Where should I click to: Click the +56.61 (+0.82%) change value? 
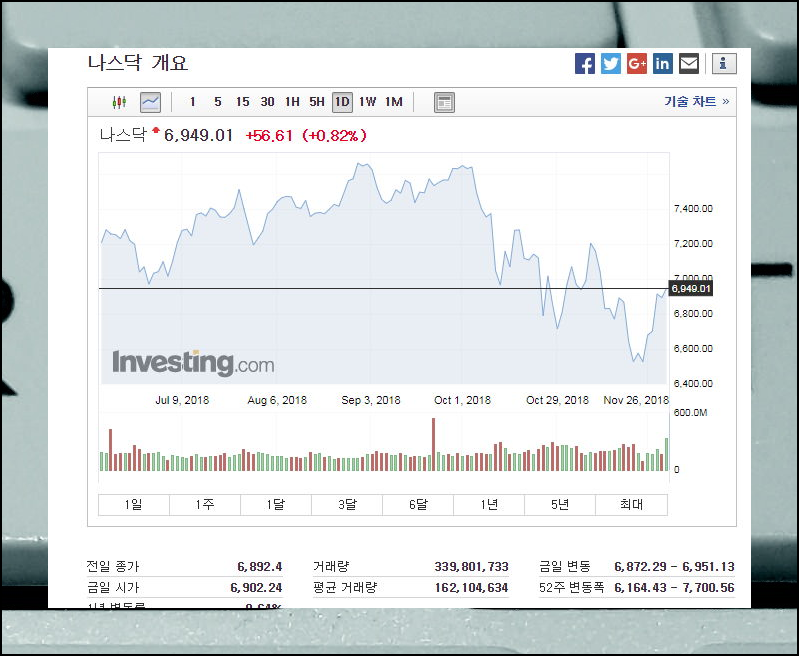(x=306, y=136)
